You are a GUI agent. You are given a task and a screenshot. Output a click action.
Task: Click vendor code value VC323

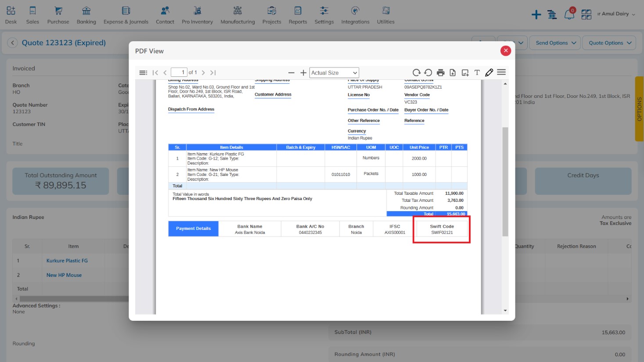click(x=410, y=102)
